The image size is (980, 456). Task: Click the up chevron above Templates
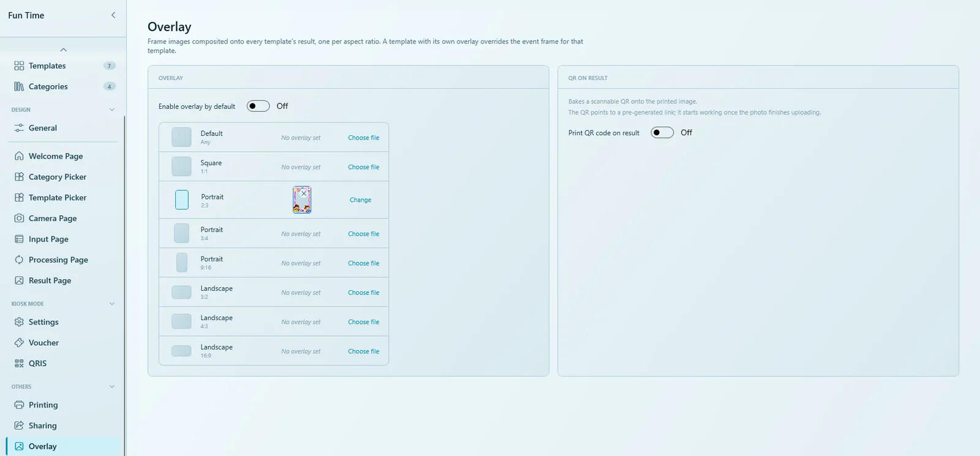[63, 50]
